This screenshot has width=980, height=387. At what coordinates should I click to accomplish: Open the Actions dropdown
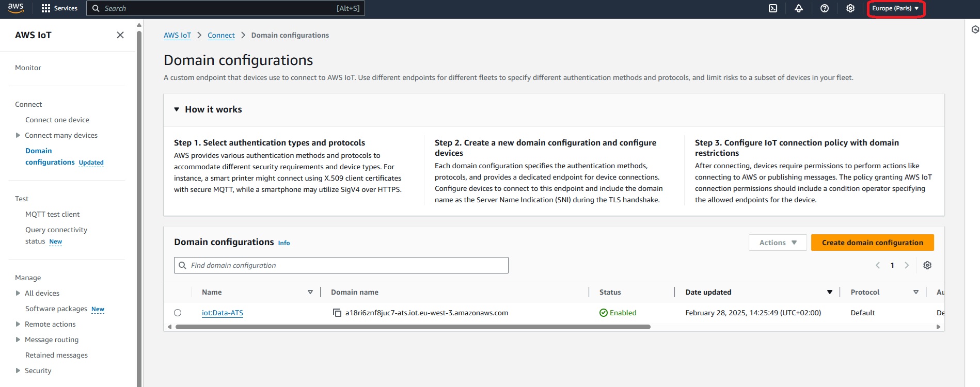click(x=778, y=243)
